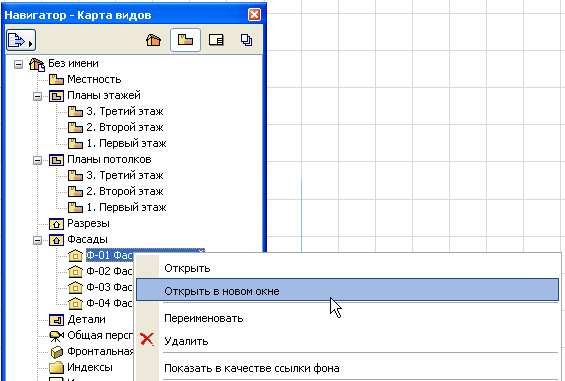
Task: Select Ф-02 elevation view icon
Action: 75,271
